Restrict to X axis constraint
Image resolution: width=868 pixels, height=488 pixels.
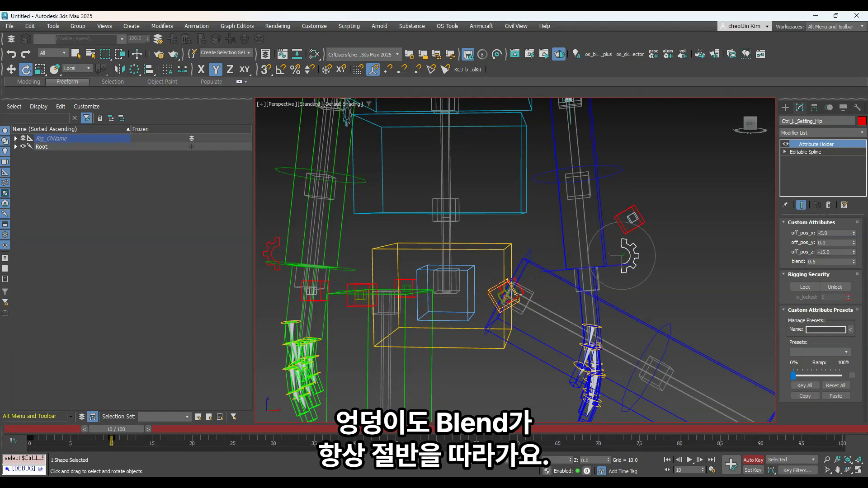coord(201,69)
